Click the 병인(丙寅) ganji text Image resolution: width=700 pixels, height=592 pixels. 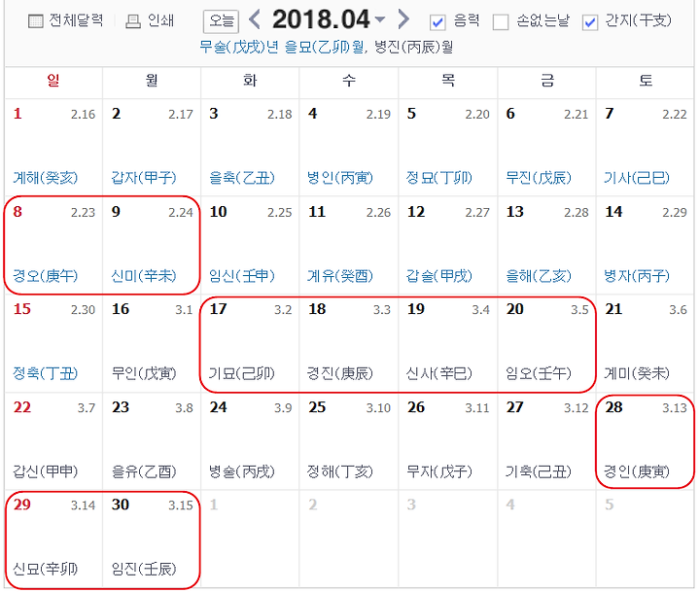(340, 178)
